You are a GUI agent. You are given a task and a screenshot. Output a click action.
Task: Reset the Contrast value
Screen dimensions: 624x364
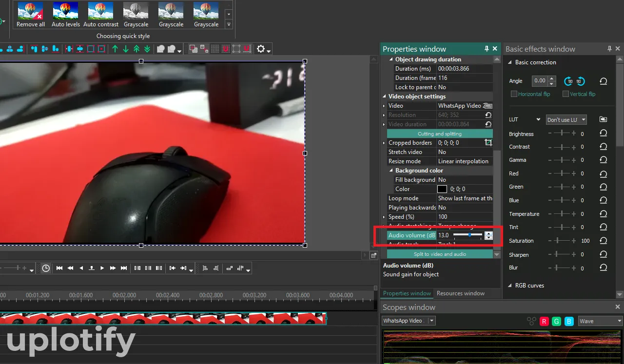click(604, 147)
